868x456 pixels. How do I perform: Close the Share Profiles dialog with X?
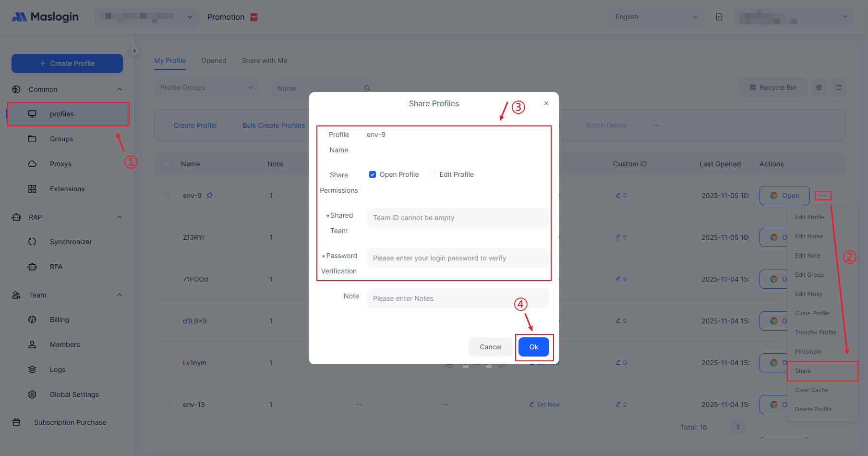click(x=546, y=103)
